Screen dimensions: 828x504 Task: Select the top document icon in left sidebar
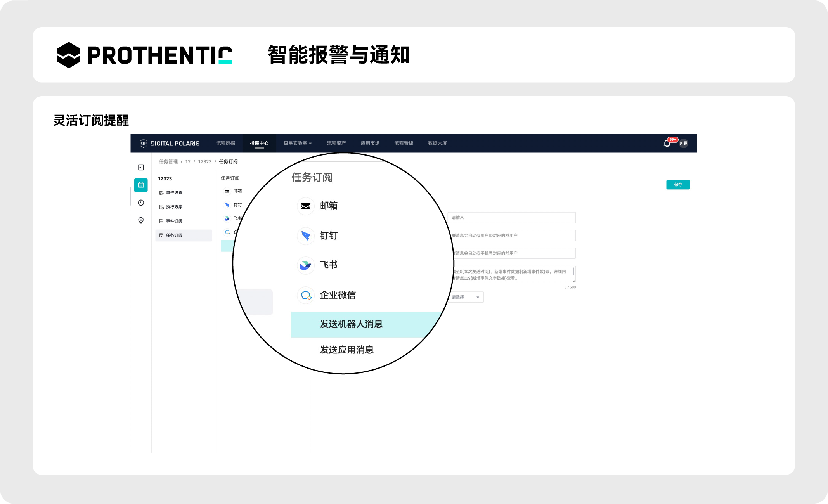coord(141,167)
